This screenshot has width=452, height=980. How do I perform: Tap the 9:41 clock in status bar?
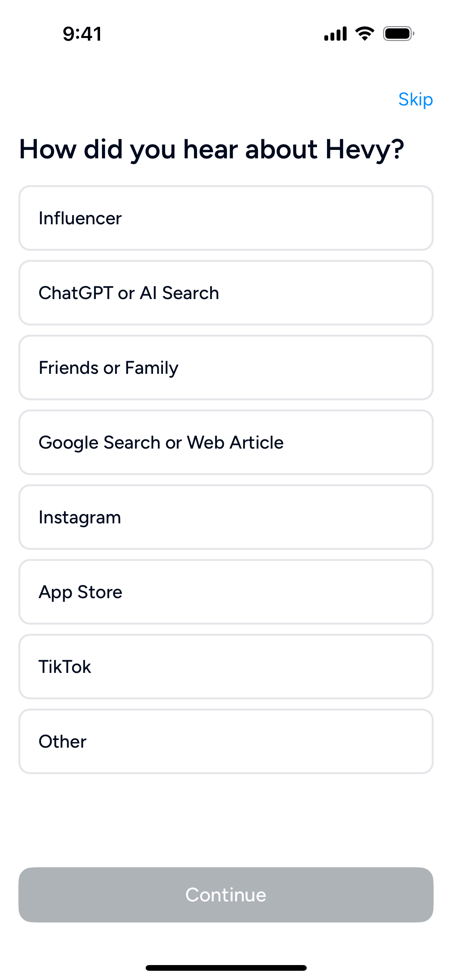click(82, 34)
